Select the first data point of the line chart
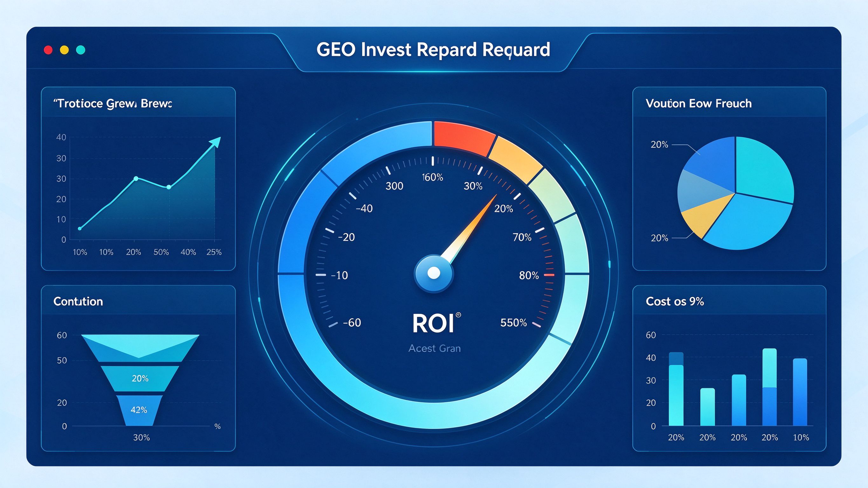Viewport: 868px width, 488px height. [80, 229]
